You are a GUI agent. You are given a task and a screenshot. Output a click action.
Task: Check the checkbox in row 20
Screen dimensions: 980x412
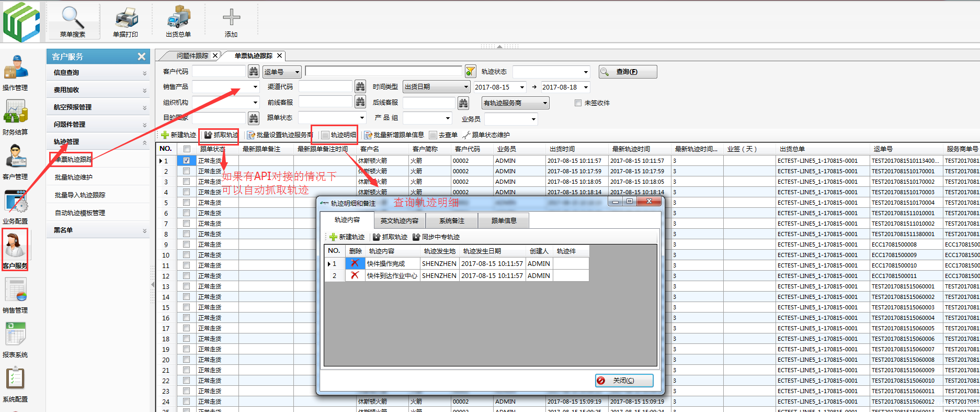[x=186, y=360]
